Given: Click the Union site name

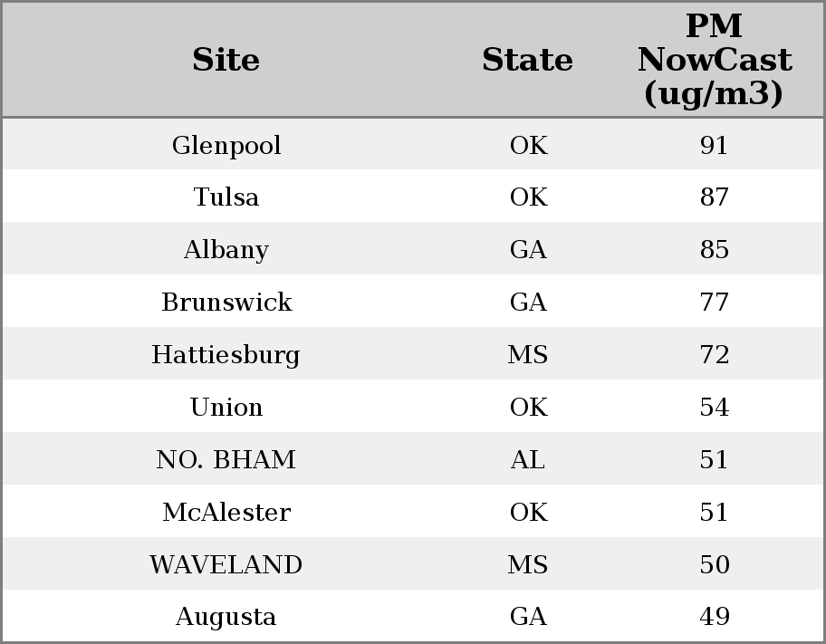Looking at the screenshot, I should tap(226, 408).
